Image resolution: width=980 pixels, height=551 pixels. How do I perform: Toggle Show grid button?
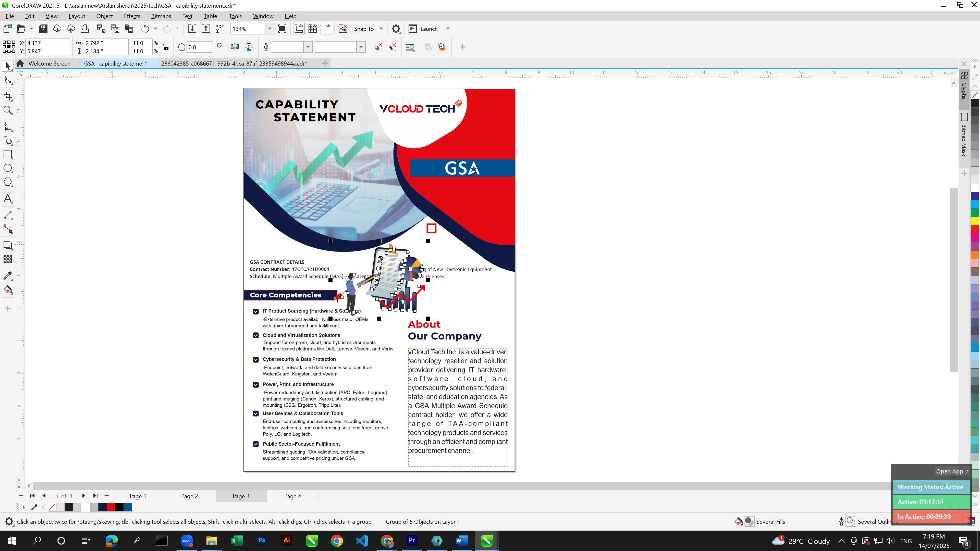coord(313,29)
